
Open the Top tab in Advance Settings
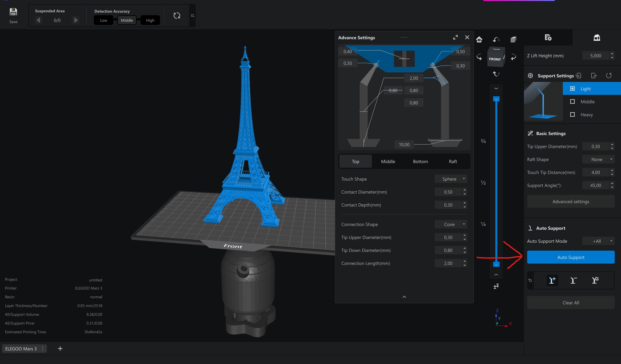pos(355,161)
